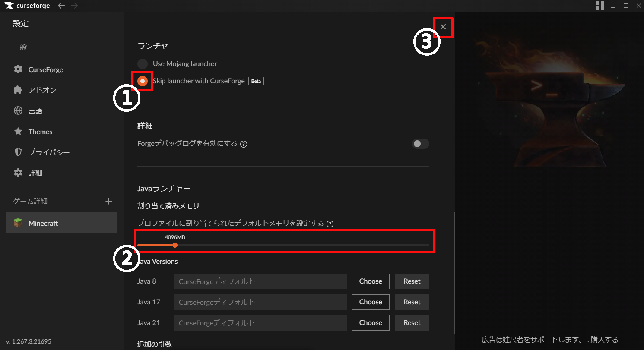Reset the Java 21 path
Viewport: 644px width, 350px height.
click(x=412, y=323)
